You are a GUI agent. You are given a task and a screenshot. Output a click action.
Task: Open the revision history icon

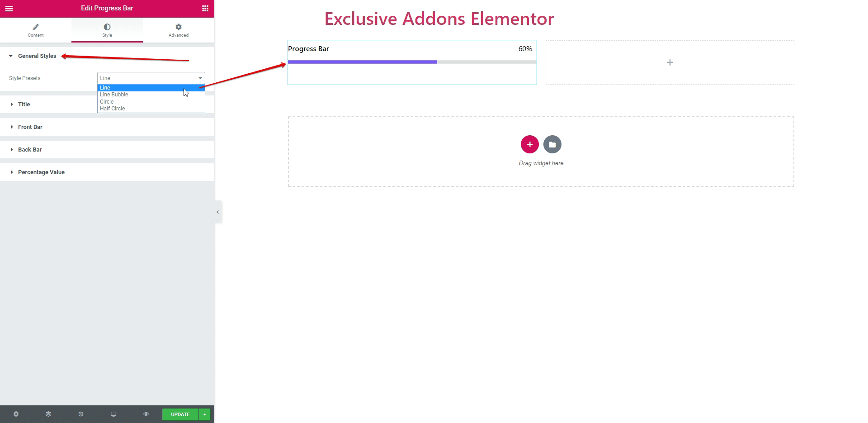[81, 414]
